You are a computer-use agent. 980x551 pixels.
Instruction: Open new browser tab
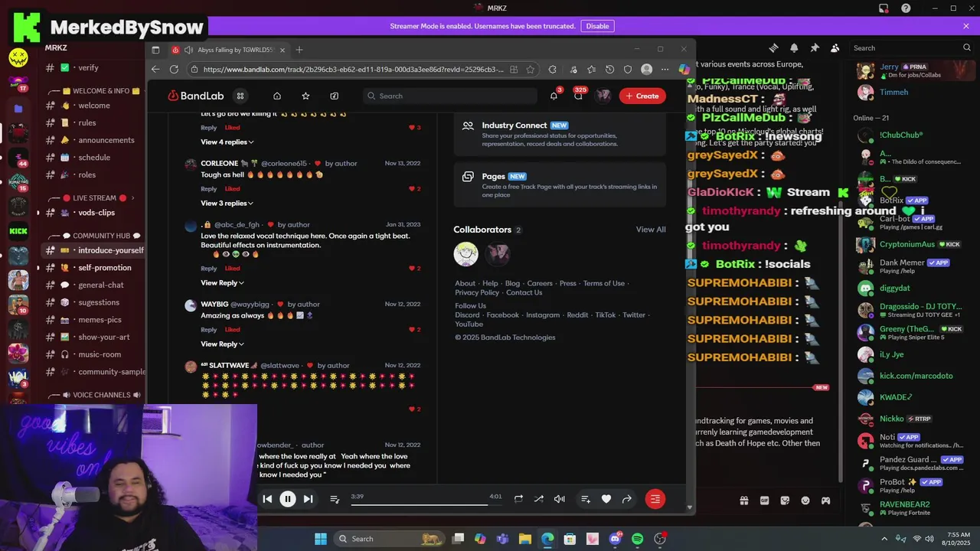tap(299, 50)
